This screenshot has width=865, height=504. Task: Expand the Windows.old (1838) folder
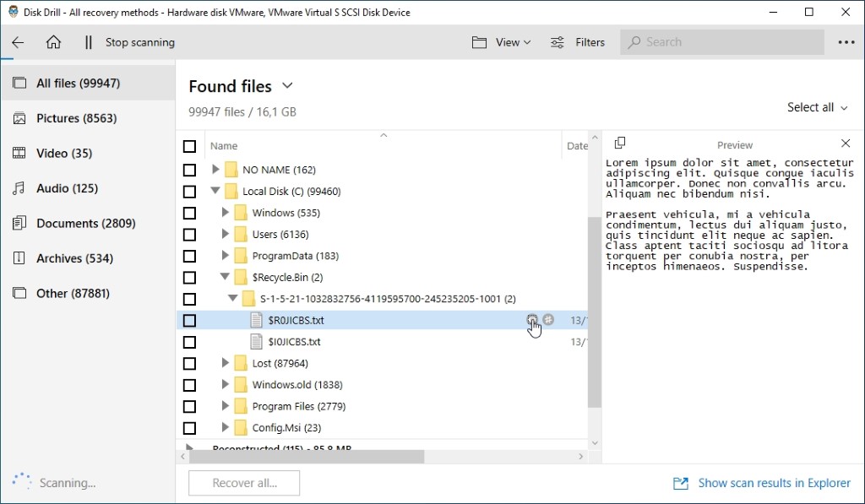pos(225,384)
